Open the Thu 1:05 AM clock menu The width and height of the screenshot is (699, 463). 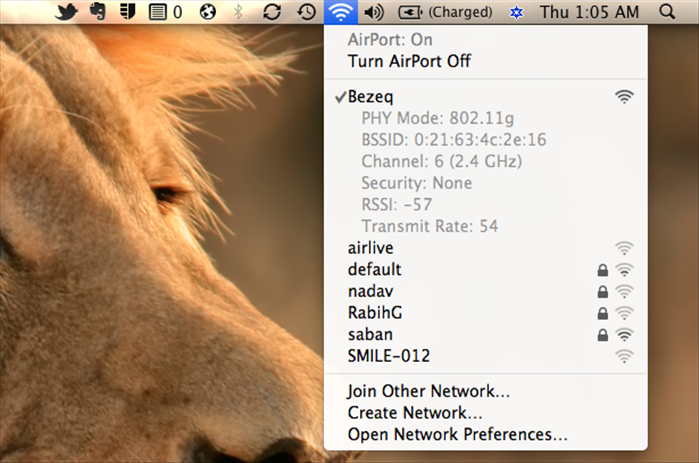point(589,12)
